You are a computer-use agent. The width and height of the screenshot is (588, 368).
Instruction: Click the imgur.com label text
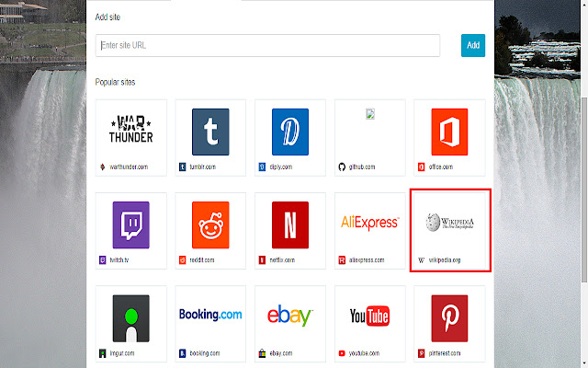point(122,353)
